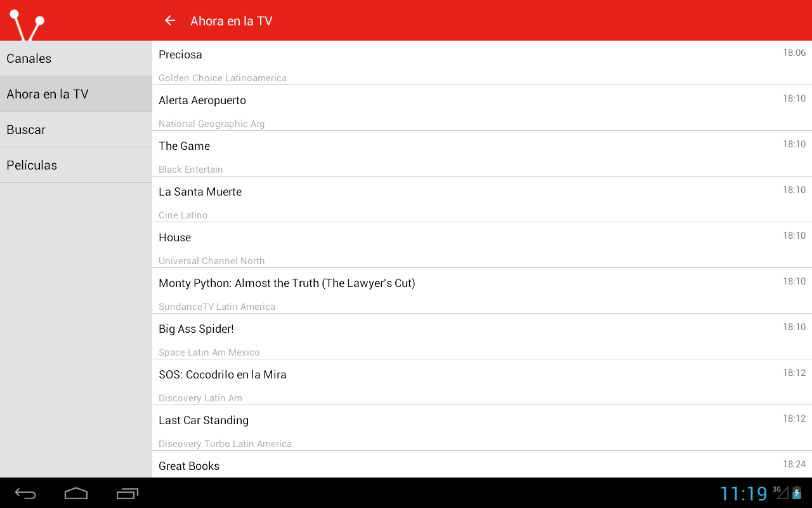
Task: Select The Game program
Action: tap(482, 154)
